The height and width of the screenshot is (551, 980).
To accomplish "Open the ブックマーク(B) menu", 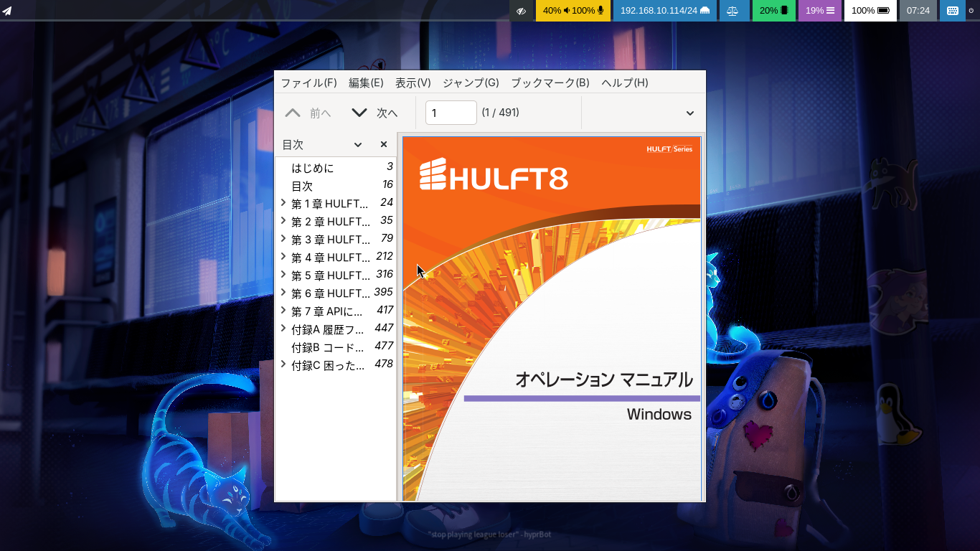I will coord(550,83).
